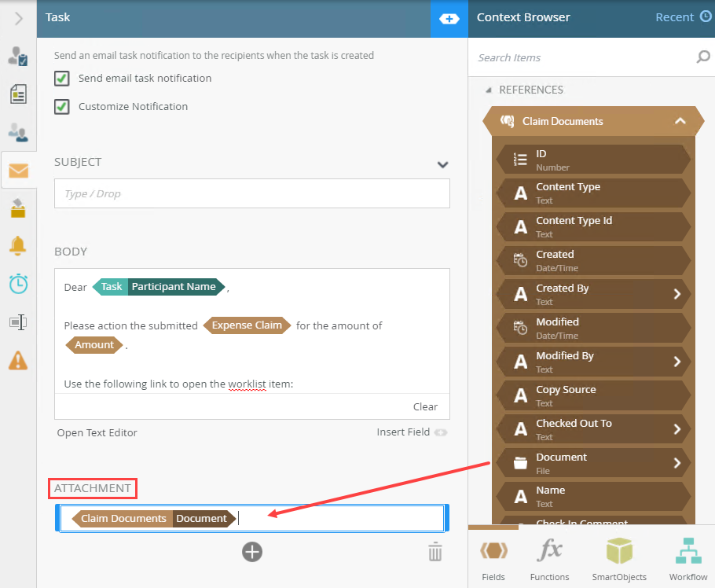Collapse the Claim Documents reference group
715x588 pixels.
[680, 121]
